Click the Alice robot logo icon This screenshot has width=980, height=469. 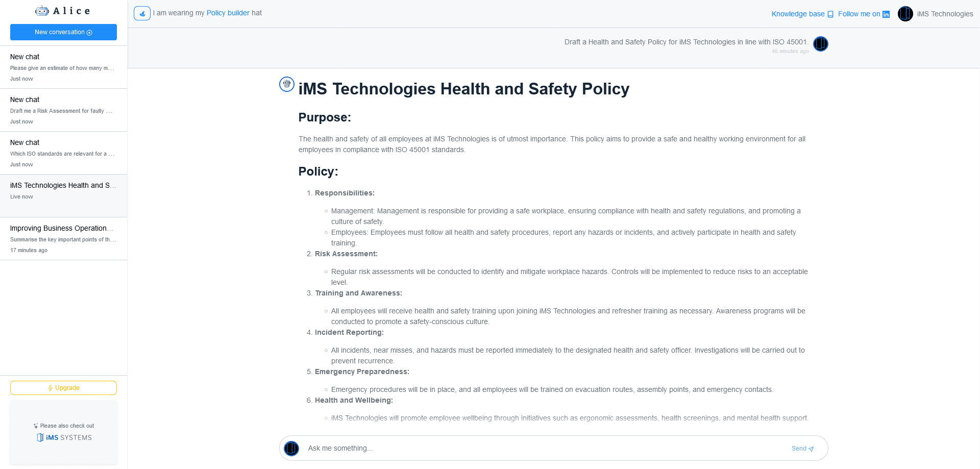42,11
